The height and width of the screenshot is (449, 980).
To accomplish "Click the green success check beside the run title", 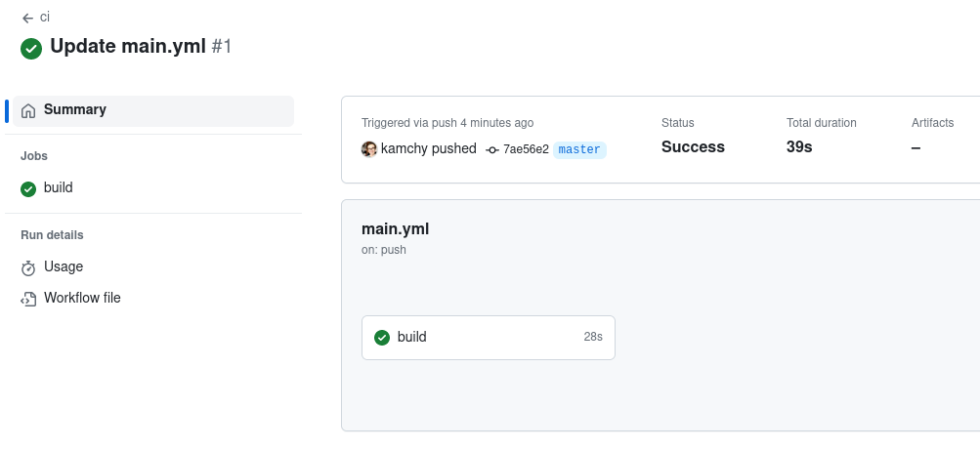I will click(x=31, y=48).
